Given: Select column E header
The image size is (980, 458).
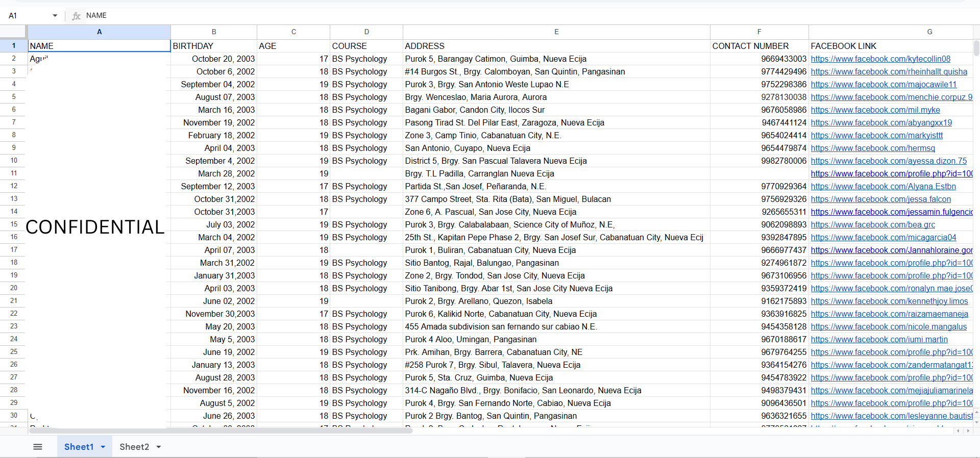Looking at the screenshot, I should click(556, 32).
